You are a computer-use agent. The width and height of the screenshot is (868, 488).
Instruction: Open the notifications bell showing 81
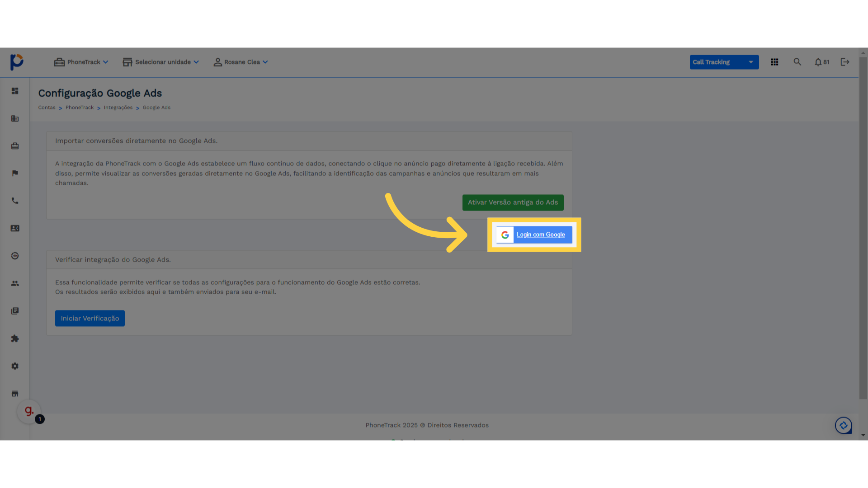coord(822,62)
